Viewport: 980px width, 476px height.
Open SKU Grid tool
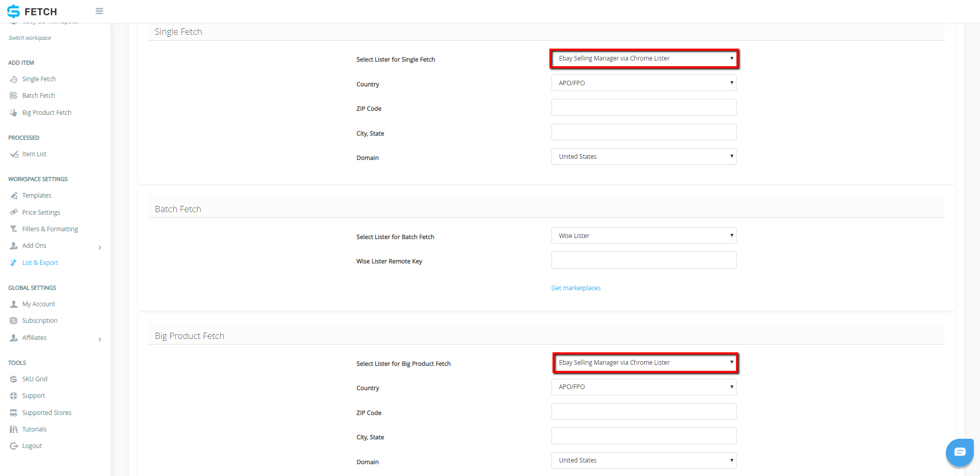click(x=35, y=379)
